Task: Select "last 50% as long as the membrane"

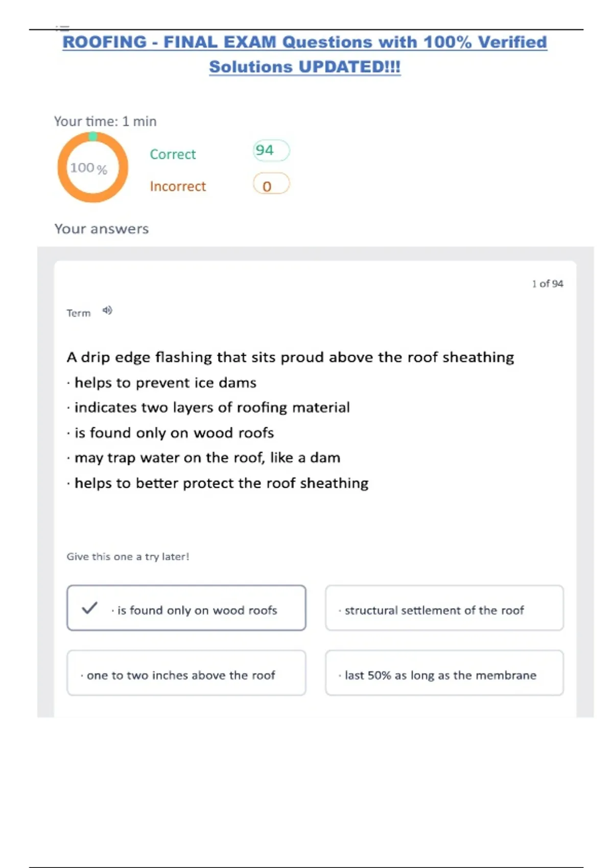Action: click(x=444, y=673)
